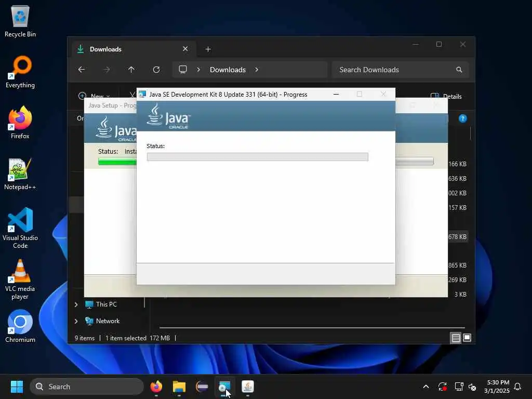The image size is (532, 399).
Task: Open the update sync tray icon
Action: click(x=442, y=387)
